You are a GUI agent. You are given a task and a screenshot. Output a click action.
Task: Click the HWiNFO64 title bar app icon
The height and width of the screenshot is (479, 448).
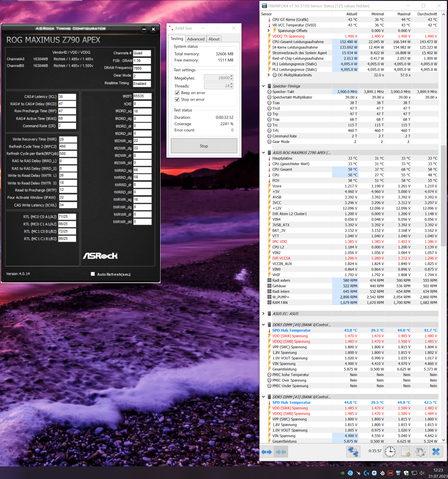(x=264, y=6)
